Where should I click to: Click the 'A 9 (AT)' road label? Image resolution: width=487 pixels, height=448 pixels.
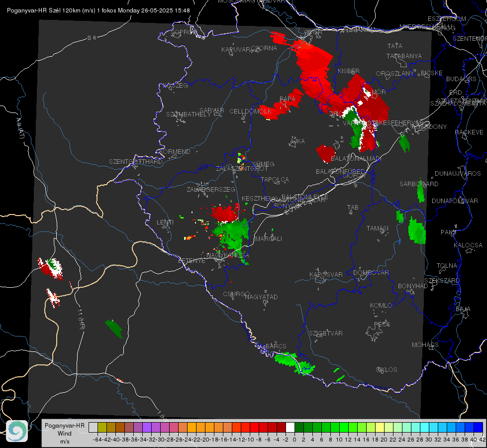point(20,128)
